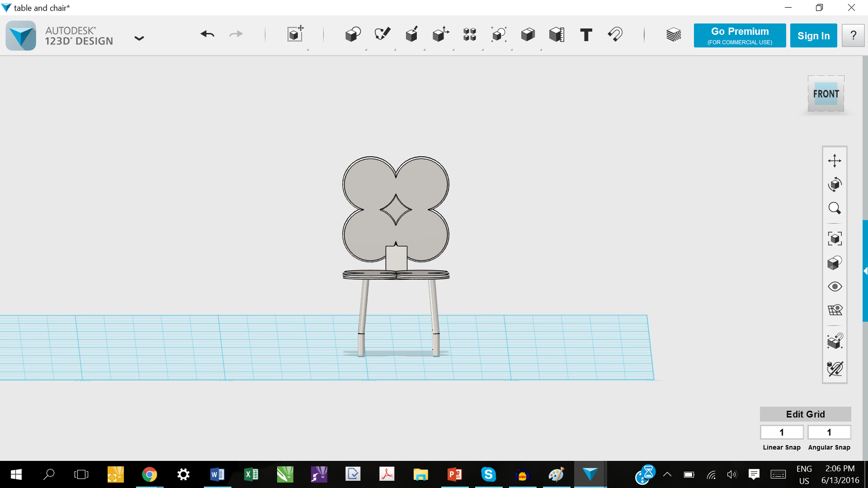The width and height of the screenshot is (868, 488).
Task: Open the Primitives tool menu
Action: [x=353, y=34]
